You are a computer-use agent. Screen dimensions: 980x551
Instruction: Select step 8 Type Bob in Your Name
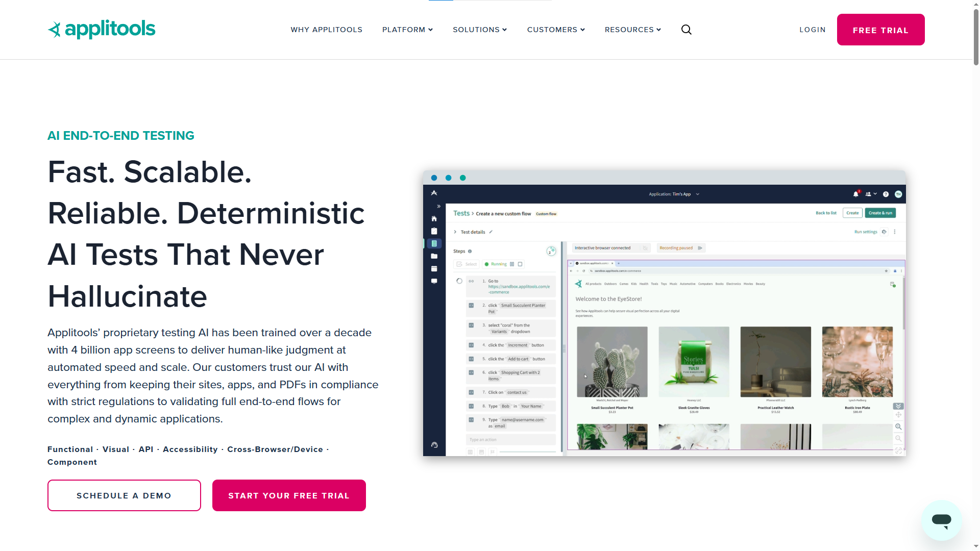pyautogui.click(x=510, y=406)
